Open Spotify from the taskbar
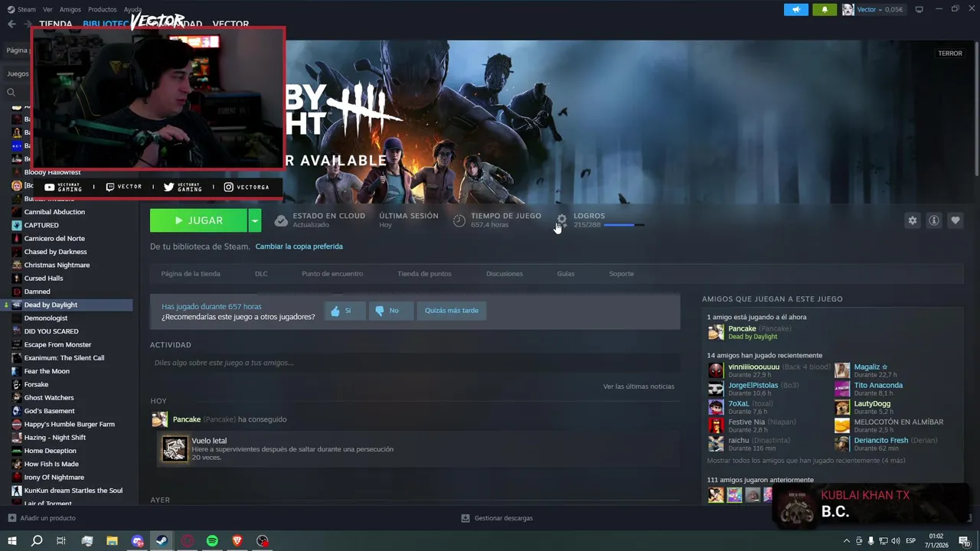This screenshot has height=551, width=980. tap(212, 541)
